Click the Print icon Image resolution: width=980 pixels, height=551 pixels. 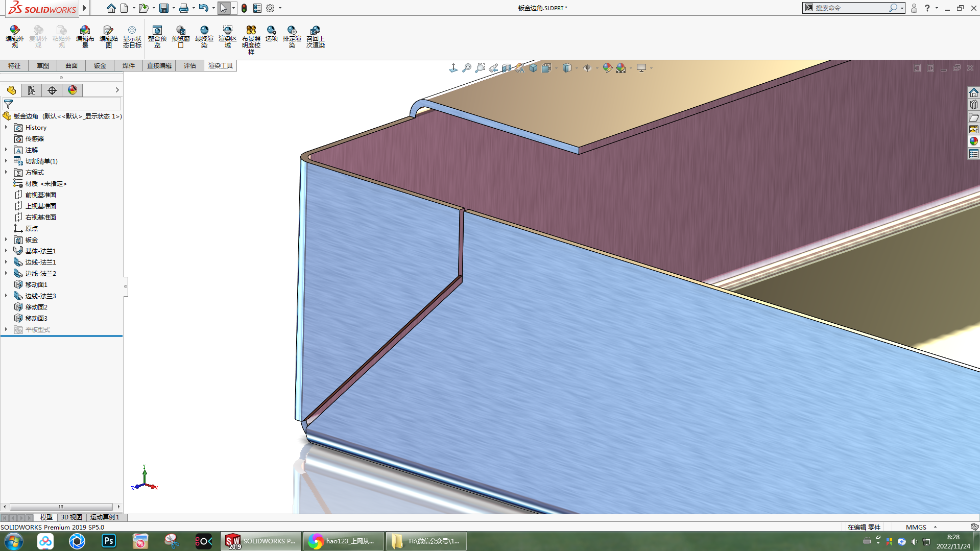184,8
